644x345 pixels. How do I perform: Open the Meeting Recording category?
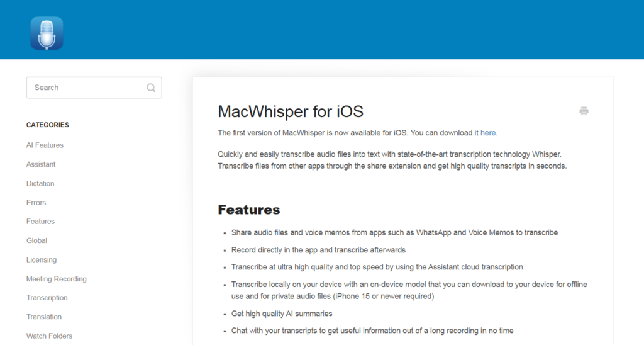(56, 279)
